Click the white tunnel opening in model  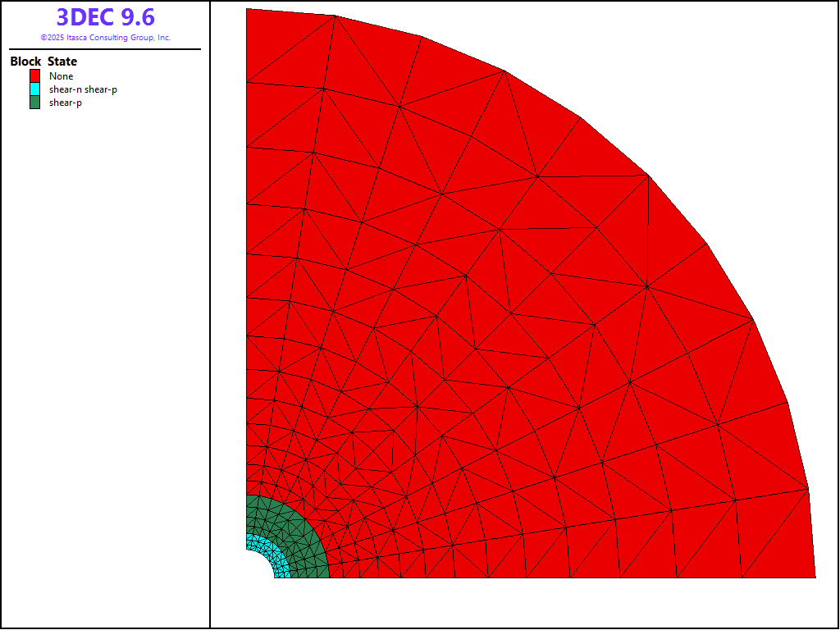point(256,568)
